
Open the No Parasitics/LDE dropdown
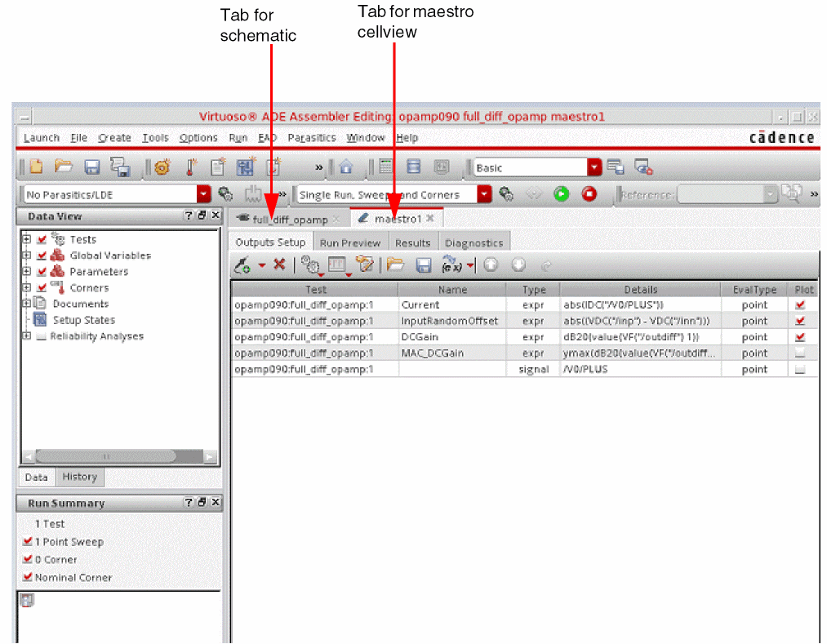tap(203, 194)
